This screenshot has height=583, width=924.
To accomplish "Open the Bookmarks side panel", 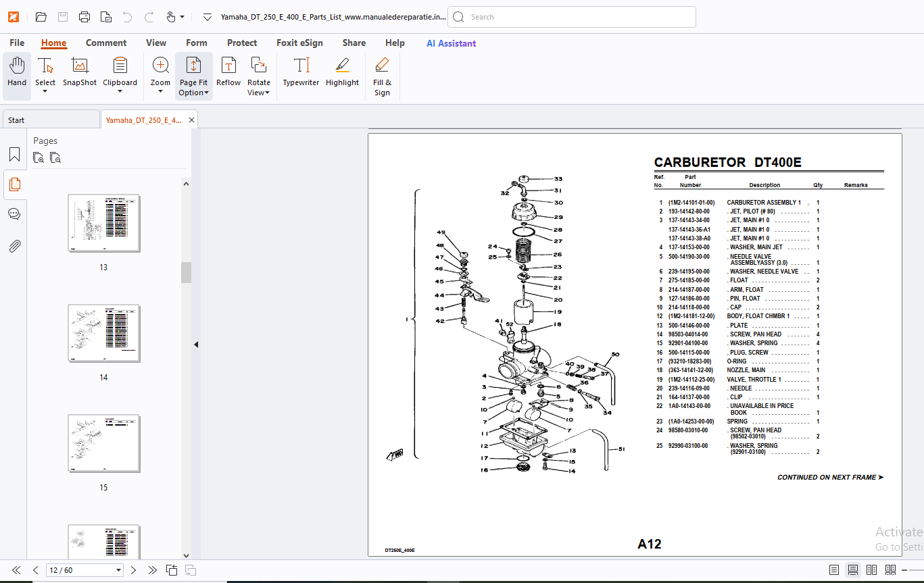I will pyautogui.click(x=14, y=155).
